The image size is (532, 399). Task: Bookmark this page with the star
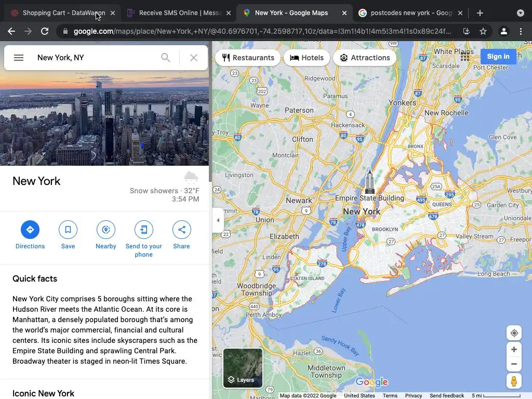pos(483,31)
